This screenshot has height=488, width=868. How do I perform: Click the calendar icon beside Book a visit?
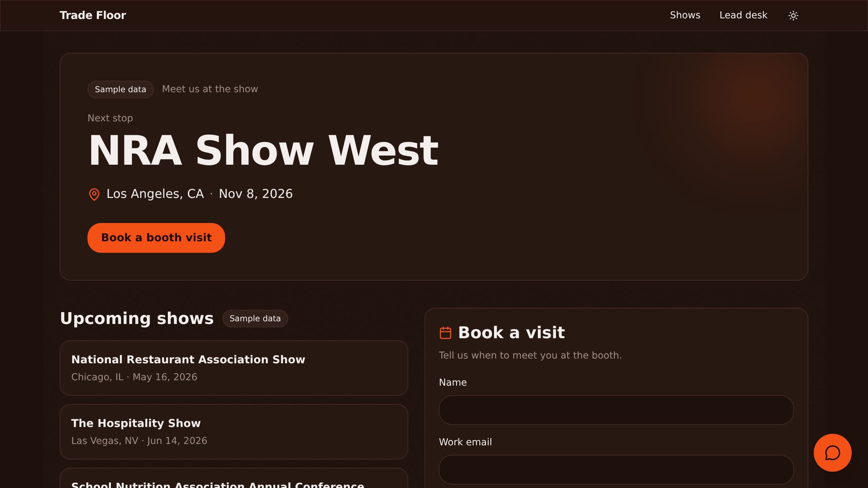click(445, 332)
